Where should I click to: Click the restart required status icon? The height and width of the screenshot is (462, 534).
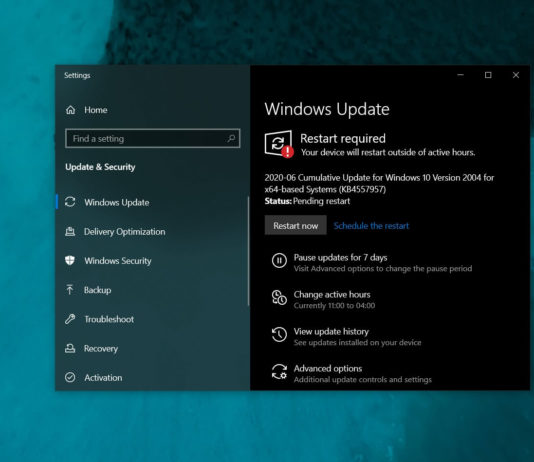(x=279, y=144)
